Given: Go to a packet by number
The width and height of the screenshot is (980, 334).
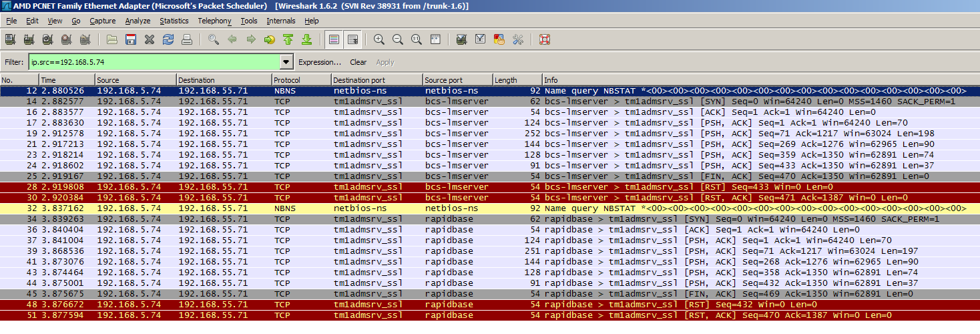Looking at the screenshot, I should (x=270, y=39).
